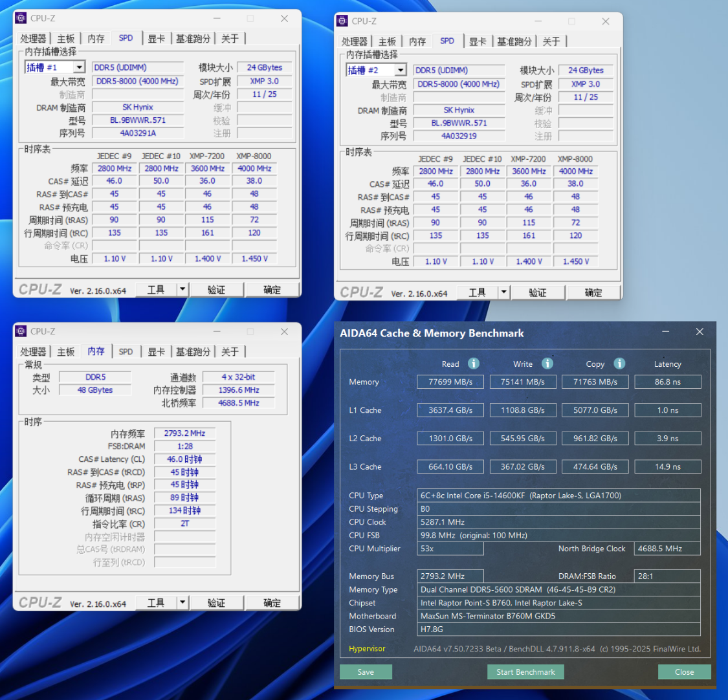728x700 pixels.
Task: Expand the 工具 arrow in slot #2 window
Action: pyautogui.click(x=503, y=292)
